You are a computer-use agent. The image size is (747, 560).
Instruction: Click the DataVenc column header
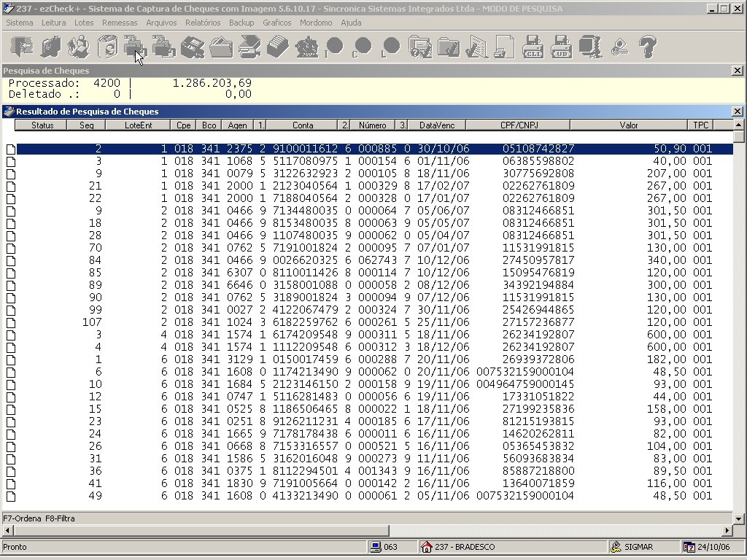(437, 125)
